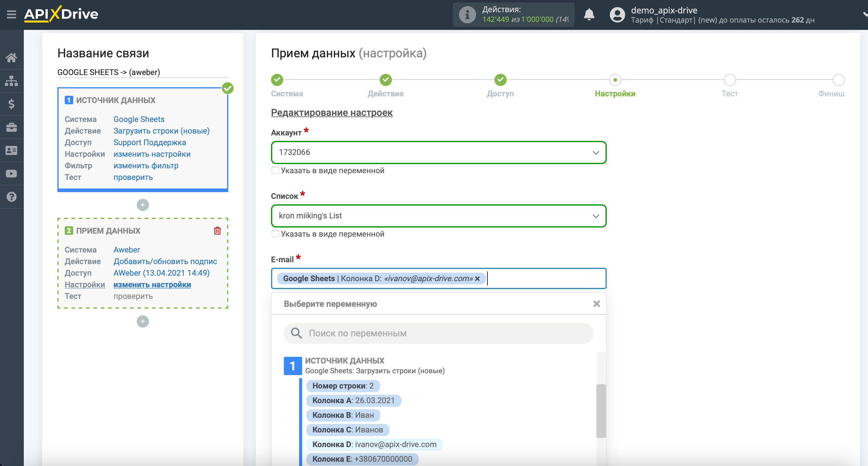Open the Aweber system link
The height and width of the screenshot is (466, 868).
click(127, 250)
